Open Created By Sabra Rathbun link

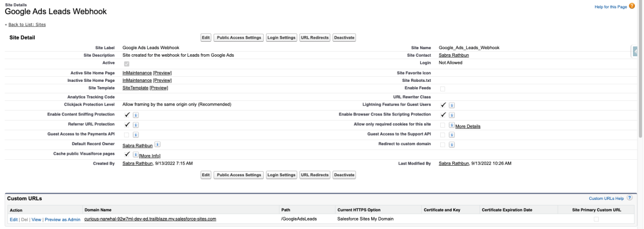[x=138, y=164]
